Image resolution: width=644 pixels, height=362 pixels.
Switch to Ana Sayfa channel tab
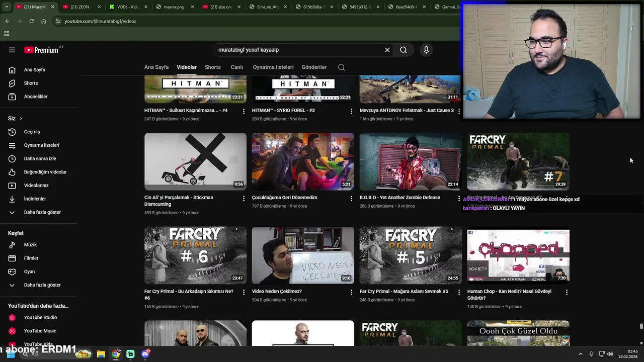tap(156, 67)
